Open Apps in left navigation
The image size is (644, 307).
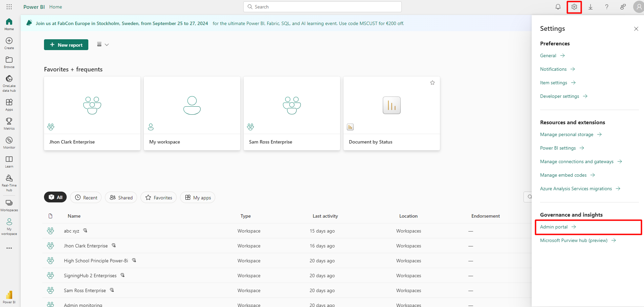coord(9,105)
